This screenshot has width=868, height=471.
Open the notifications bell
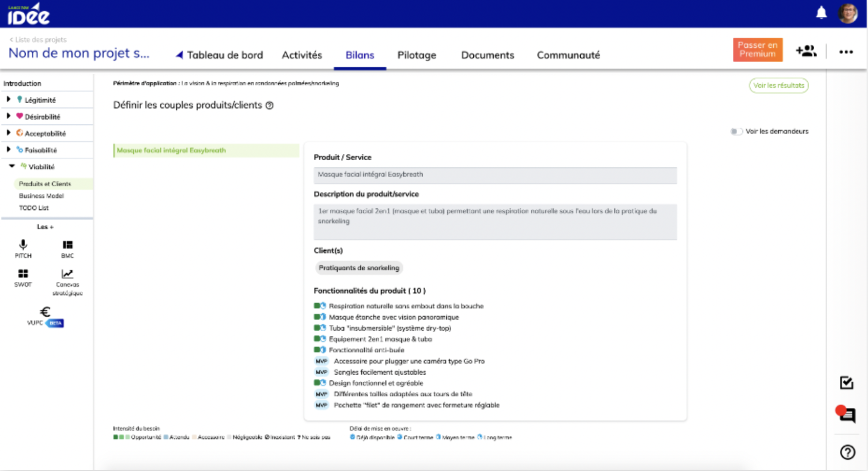(821, 13)
